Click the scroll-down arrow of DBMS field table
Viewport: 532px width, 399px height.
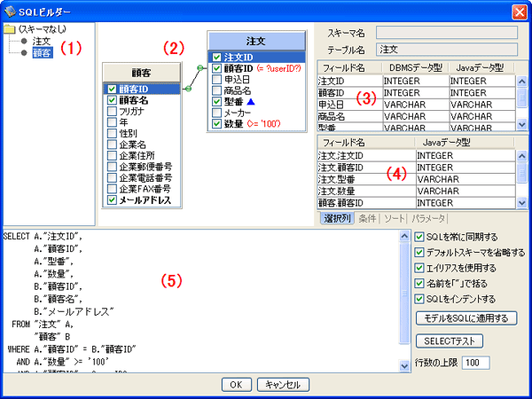tap(522, 126)
